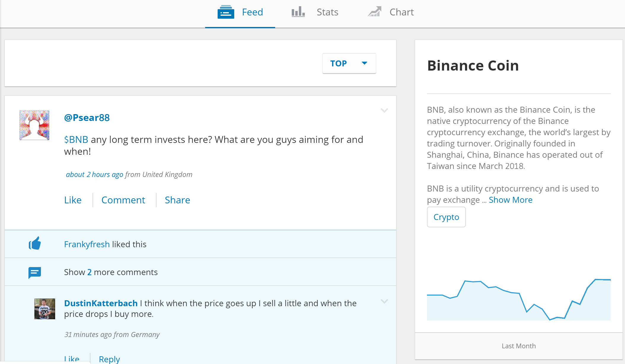Open DustinKatterbach's profile link
This screenshot has width=625, height=364.
pos(101,303)
